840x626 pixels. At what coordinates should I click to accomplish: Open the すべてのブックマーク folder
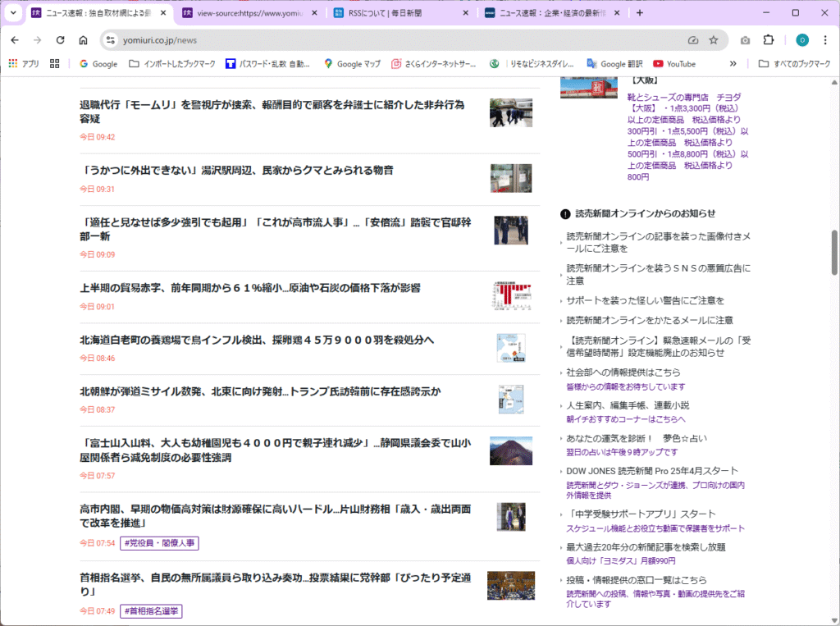point(794,64)
